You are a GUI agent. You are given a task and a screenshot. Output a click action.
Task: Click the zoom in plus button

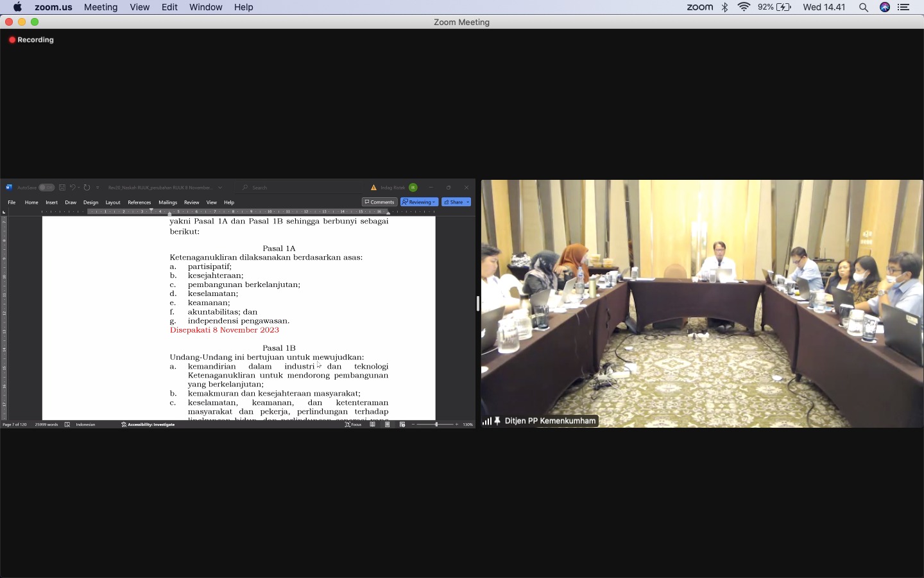tap(457, 425)
